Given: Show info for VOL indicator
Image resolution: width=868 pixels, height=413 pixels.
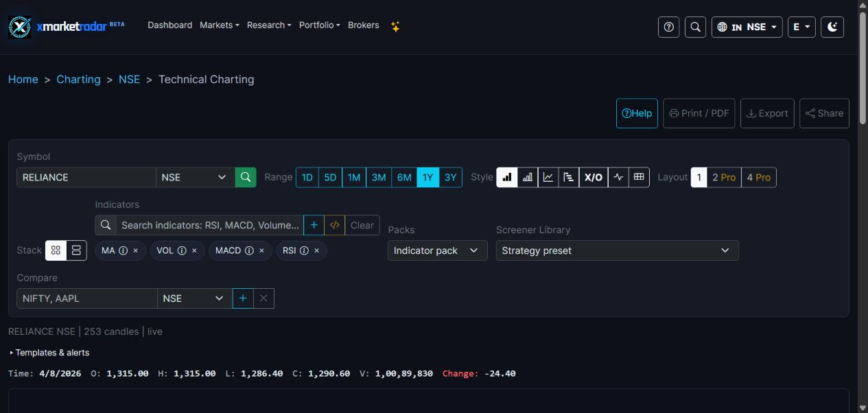Looking at the screenshot, I should tap(182, 250).
